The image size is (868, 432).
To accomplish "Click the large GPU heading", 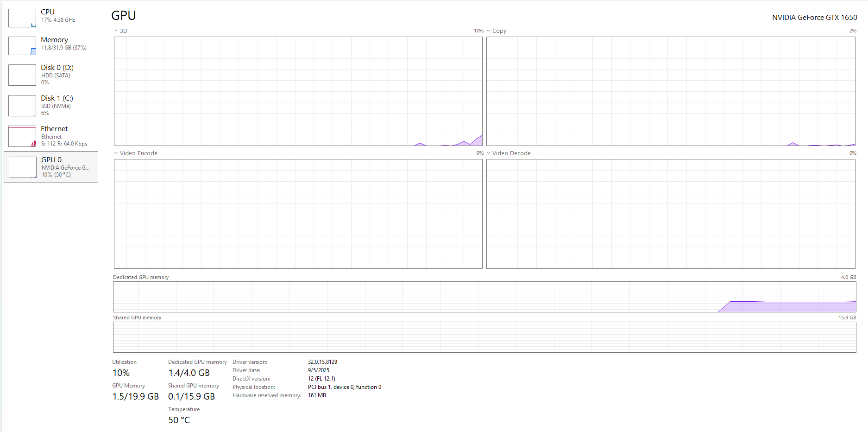I will 124,15.
